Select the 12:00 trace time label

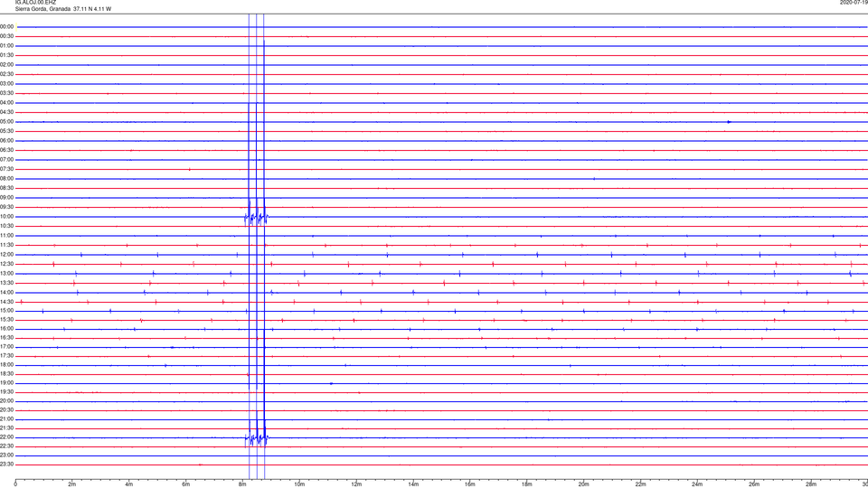[x=6, y=255]
